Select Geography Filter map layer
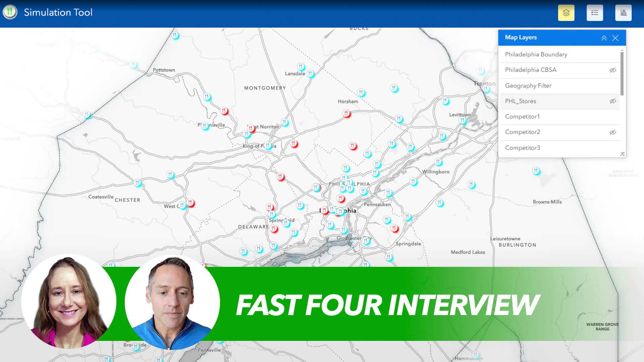Image resolution: width=644 pixels, height=362 pixels. [x=529, y=85]
